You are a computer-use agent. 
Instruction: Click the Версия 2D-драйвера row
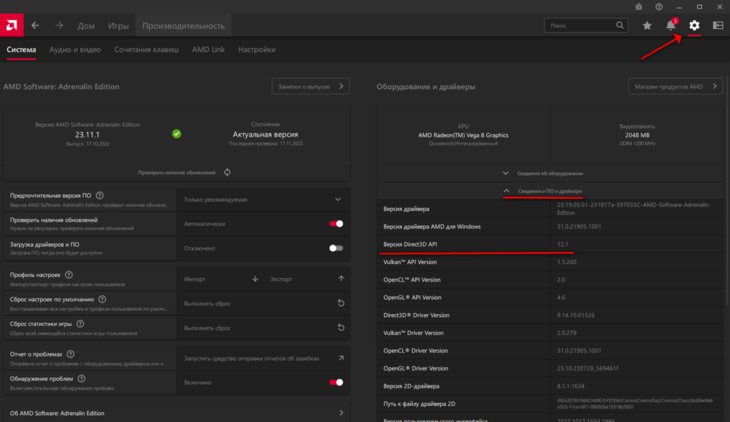coord(549,386)
